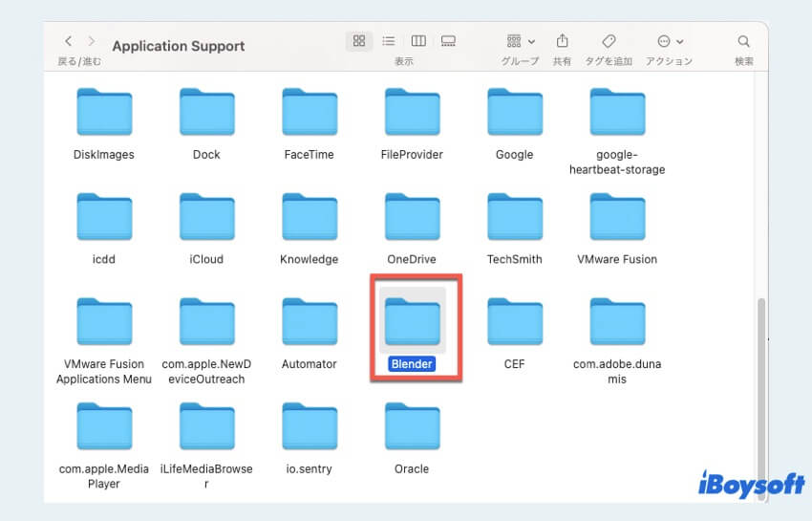This screenshot has height=521, width=812.
Task: Go forward with the right chevron
Action: (x=92, y=41)
